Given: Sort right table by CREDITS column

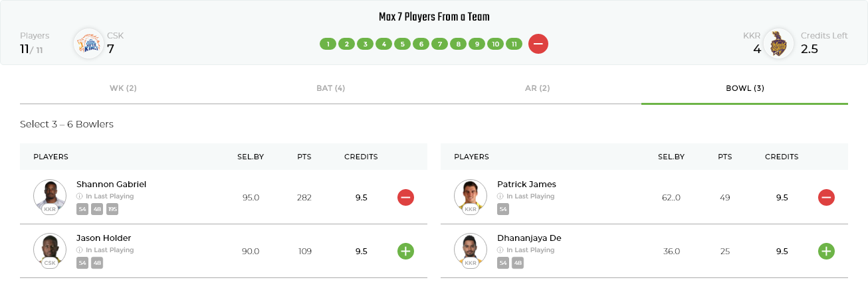Looking at the screenshot, I should pos(782,157).
